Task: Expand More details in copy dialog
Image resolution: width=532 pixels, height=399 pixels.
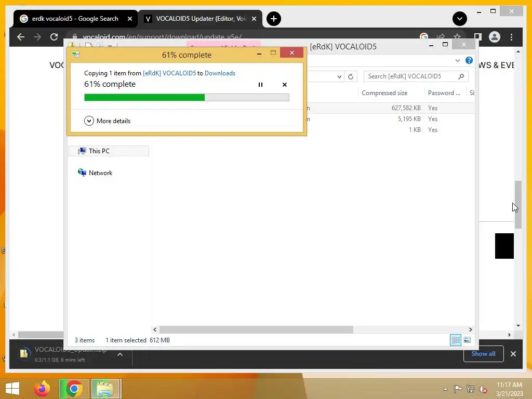Action: click(x=107, y=121)
